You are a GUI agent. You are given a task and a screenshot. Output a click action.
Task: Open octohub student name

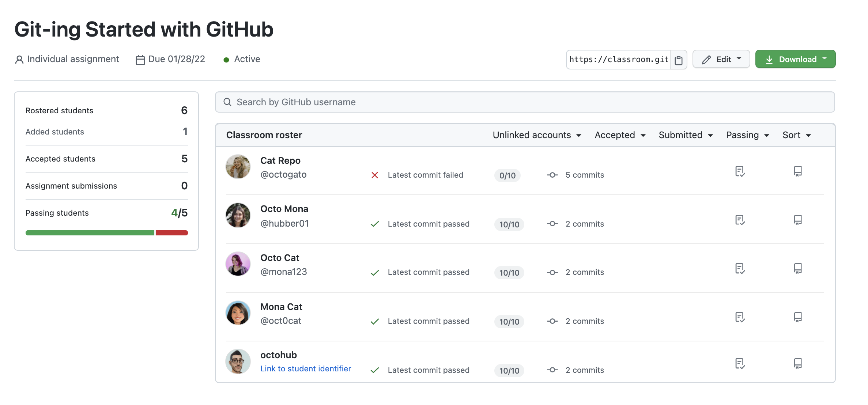click(x=279, y=355)
